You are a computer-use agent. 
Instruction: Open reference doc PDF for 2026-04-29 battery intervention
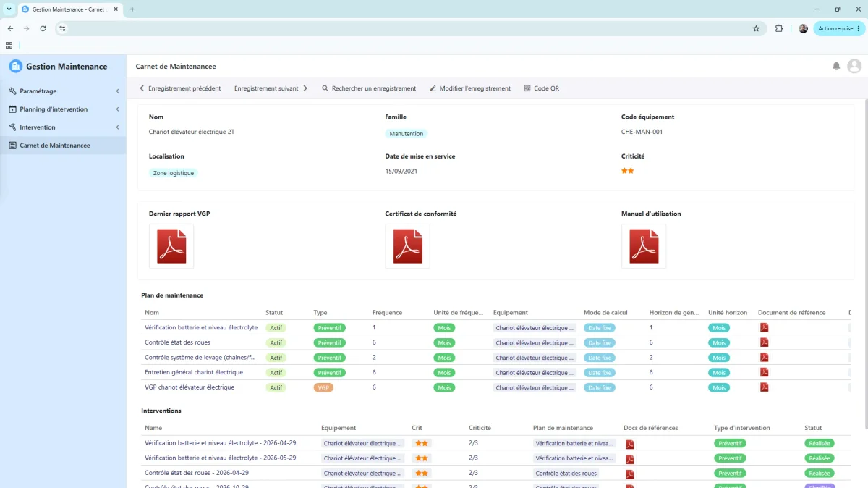[x=630, y=444]
